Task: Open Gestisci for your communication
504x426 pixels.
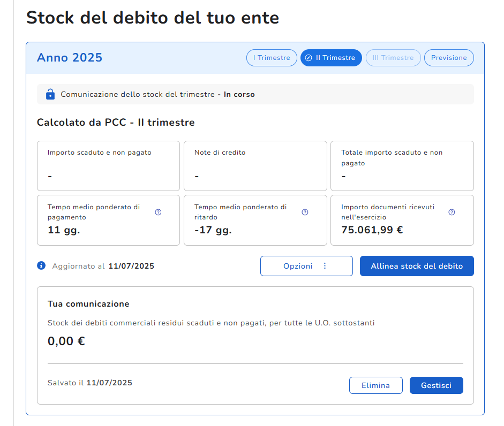Action: [x=436, y=385]
